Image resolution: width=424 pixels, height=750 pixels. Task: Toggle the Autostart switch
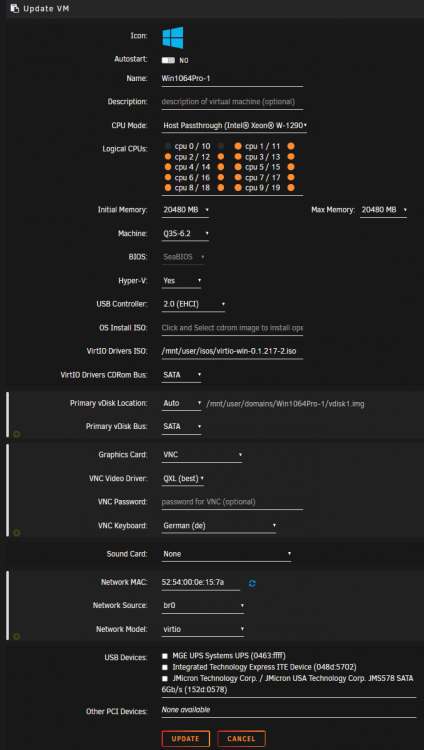tap(168, 60)
